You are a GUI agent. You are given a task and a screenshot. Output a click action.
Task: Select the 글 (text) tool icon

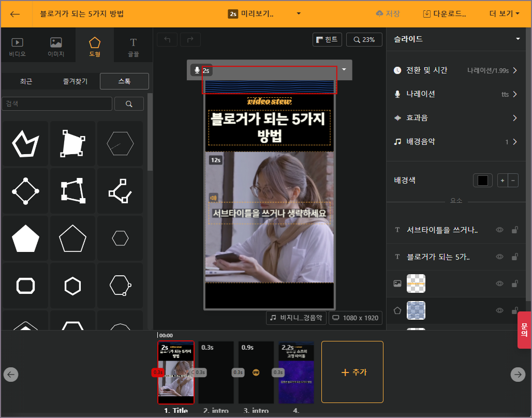(133, 44)
